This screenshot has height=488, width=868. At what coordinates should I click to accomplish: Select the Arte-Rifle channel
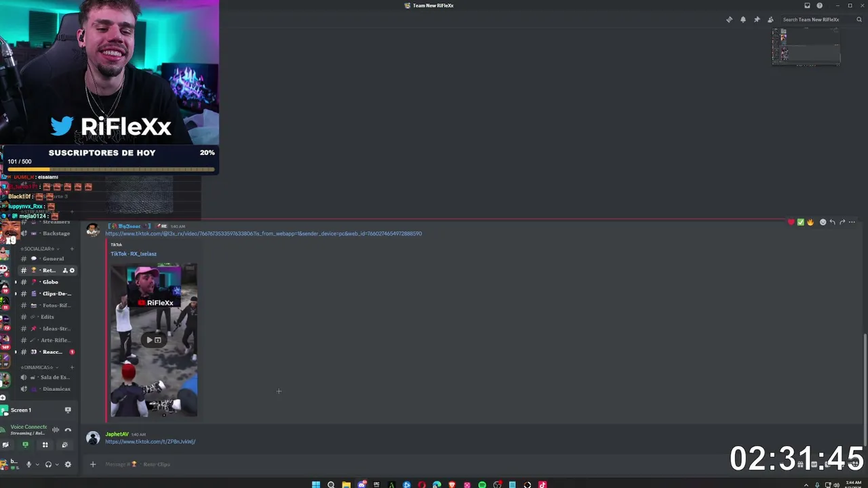(47, 340)
